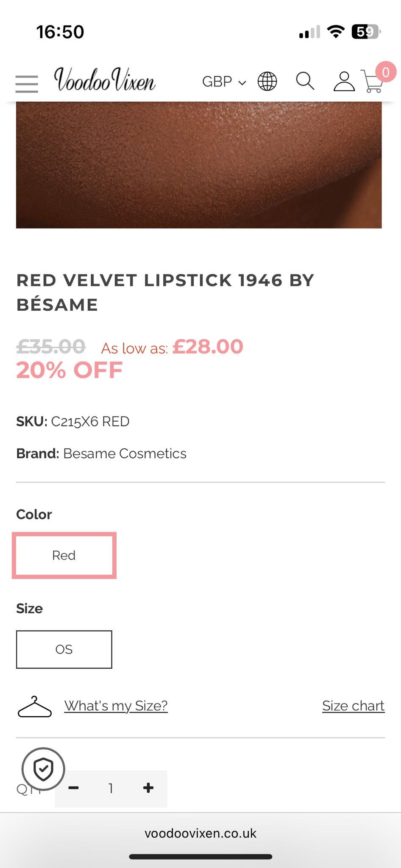The height and width of the screenshot is (868, 401).
Task: Tap the £28.00 sale price
Action: click(208, 347)
